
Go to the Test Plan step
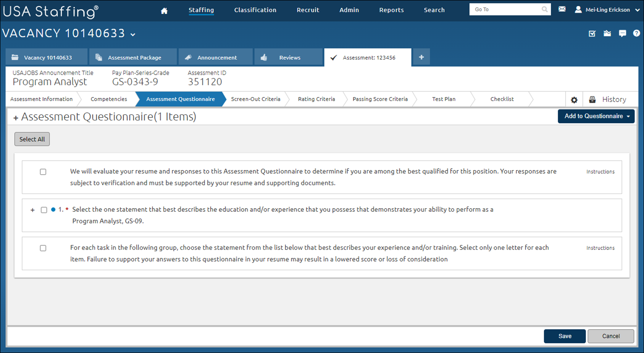pyautogui.click(x=444, y=99)
